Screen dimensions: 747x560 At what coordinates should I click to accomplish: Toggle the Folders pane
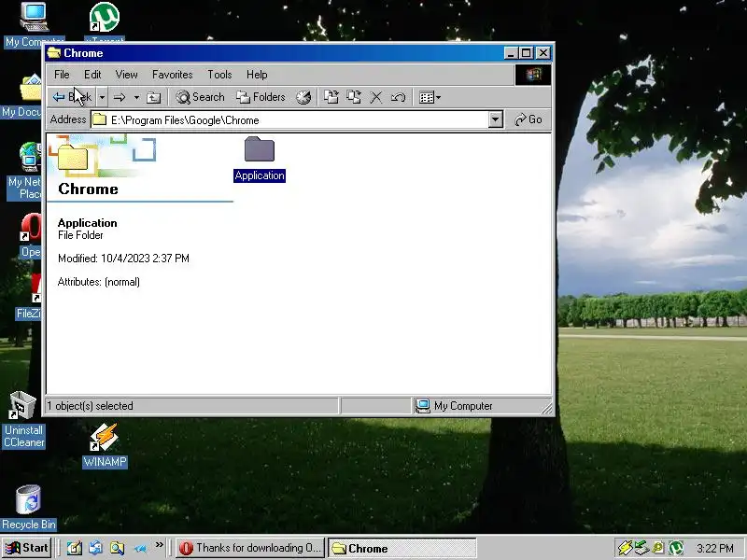261,97
